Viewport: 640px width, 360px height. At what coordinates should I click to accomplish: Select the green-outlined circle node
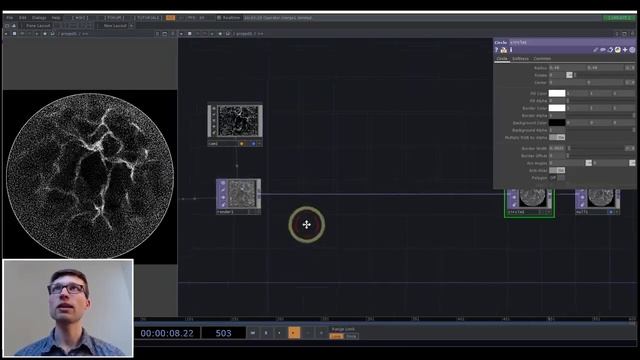click(529, 202)
